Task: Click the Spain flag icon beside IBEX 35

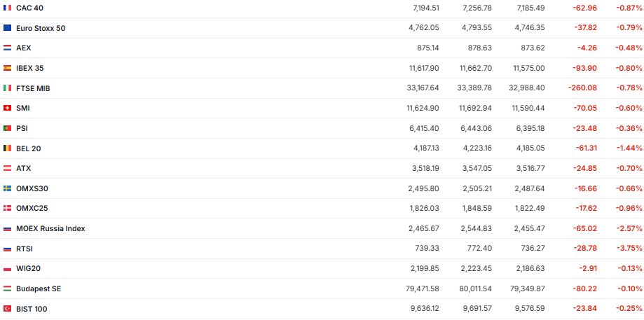Action: click(x=7, y=68)
